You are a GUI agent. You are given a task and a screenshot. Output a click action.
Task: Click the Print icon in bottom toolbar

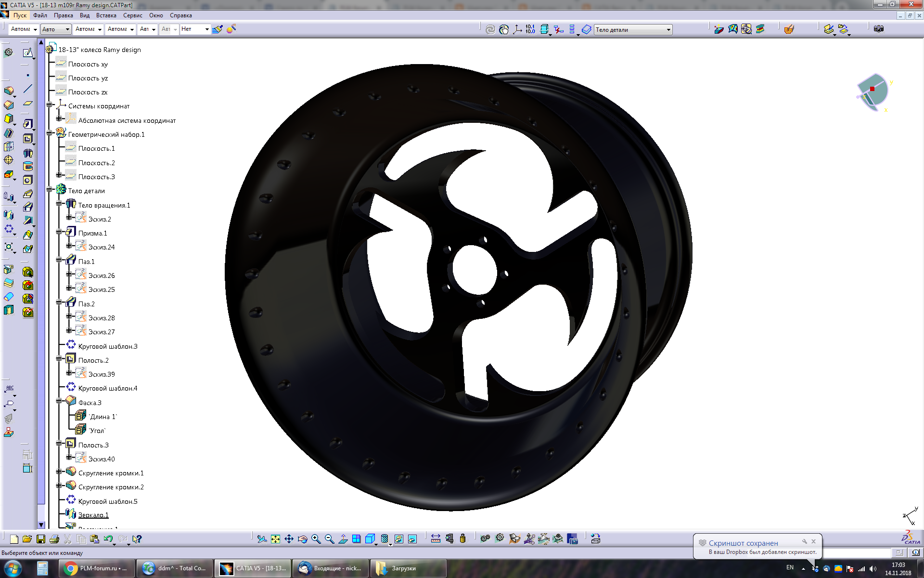(54, 539)
